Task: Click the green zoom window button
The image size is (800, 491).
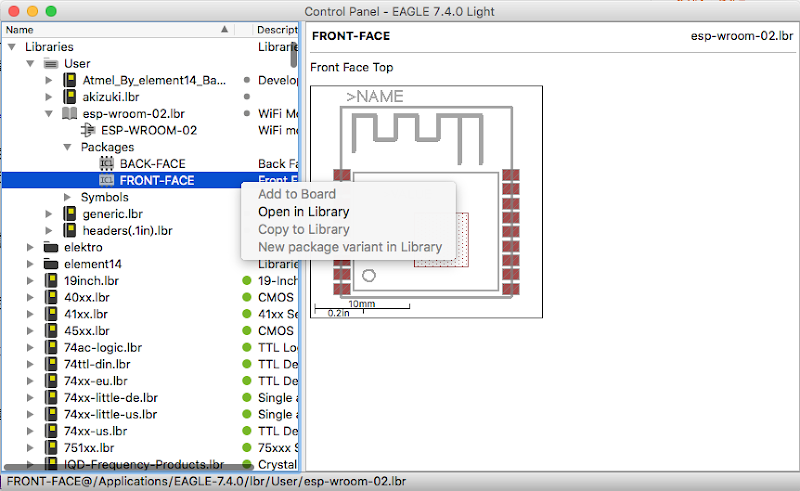Action: 51,11
